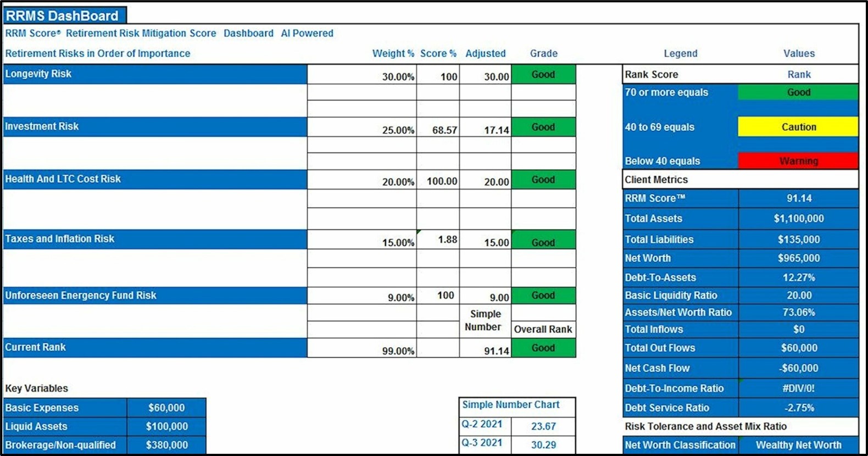Image resolution: width=868 pixels, height=456 pixels.
Task: Select the Current Rank adjusted 91.14 cell
Action: [485, 348]
